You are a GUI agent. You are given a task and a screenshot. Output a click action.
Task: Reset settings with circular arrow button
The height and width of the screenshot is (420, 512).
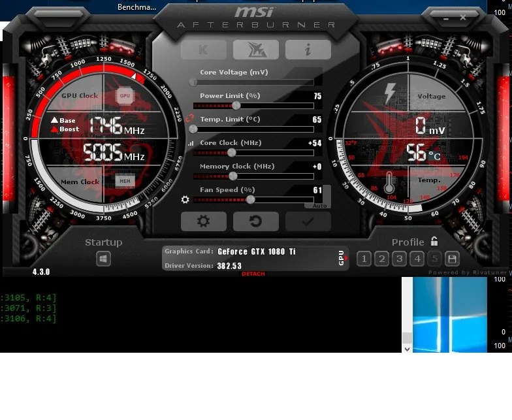click(256, 221)
